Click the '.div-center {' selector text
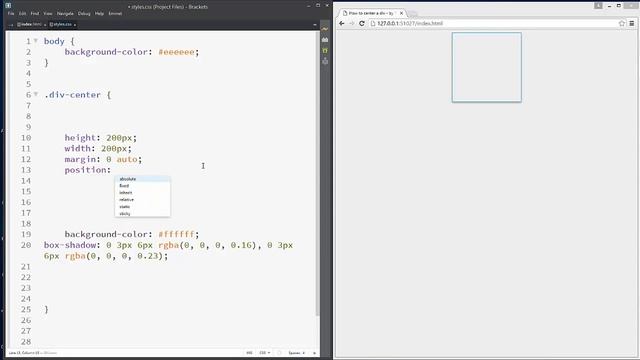This screenshot has width=640, height=360. [x=78, y=95]
